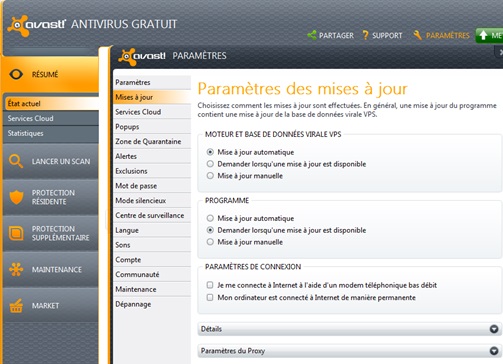Screen dimensions: 503x364
Task: Select automatic update under Programme section
Action: [x=210, y=218]
